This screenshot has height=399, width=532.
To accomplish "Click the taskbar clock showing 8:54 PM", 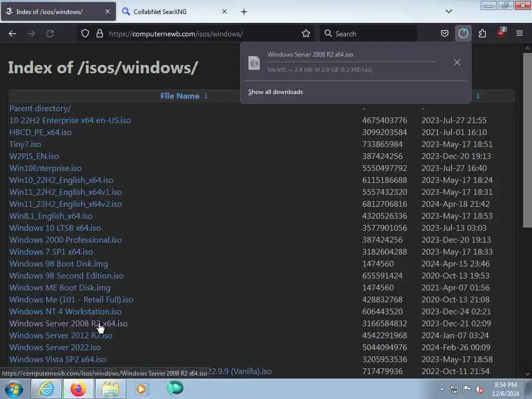I will click(x=506, y=389).
